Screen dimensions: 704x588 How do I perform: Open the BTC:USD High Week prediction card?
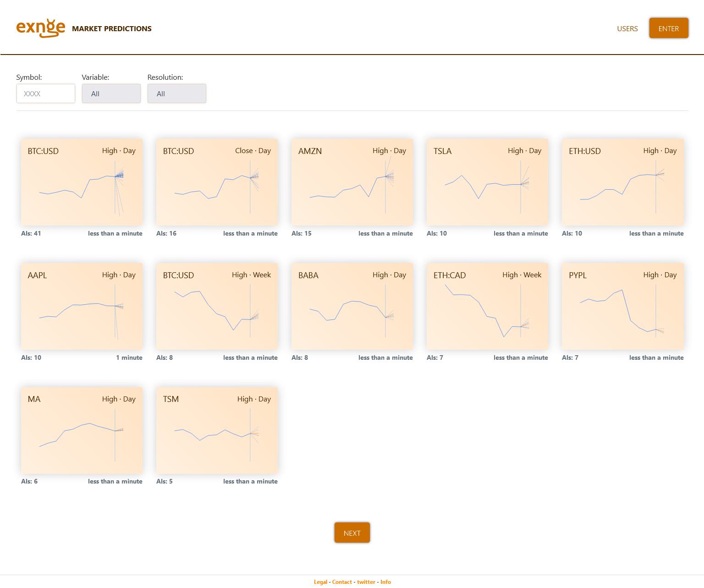coord(217,306)
